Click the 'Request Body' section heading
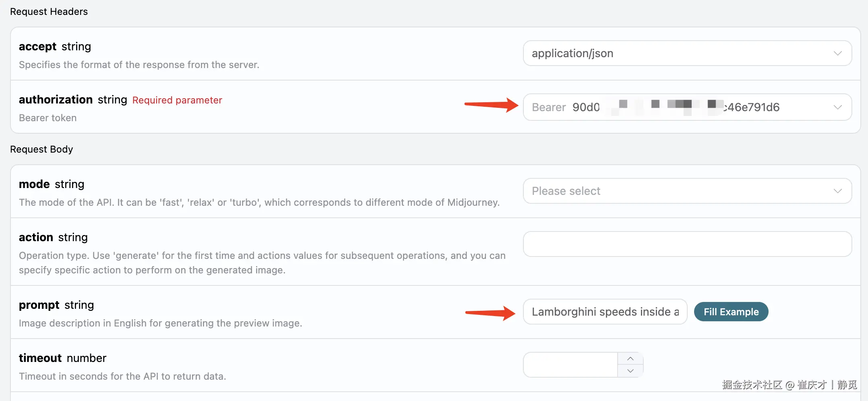The width and height of the screenshot is (868, 401). point(41,149)
